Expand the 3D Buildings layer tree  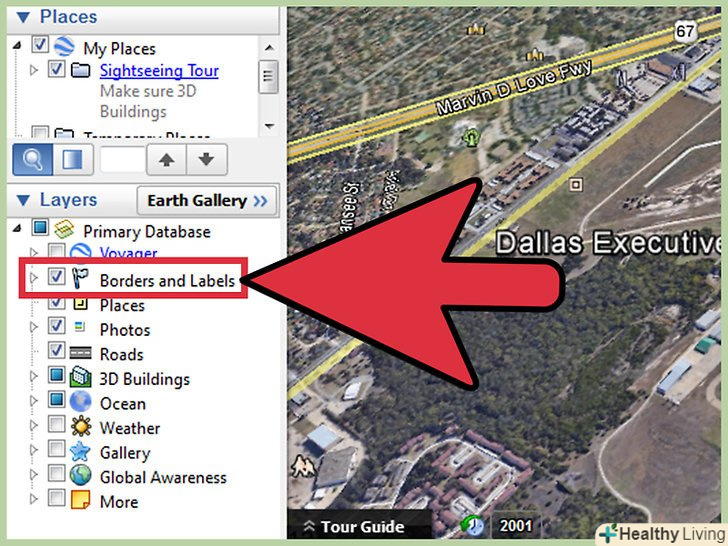(33, 376)
